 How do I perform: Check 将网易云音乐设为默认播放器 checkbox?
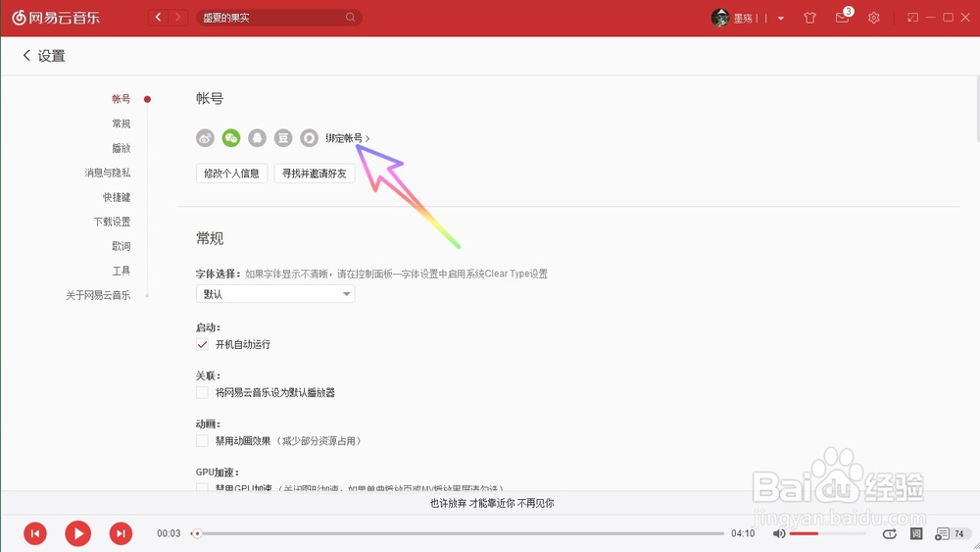[x=202, y=392]
